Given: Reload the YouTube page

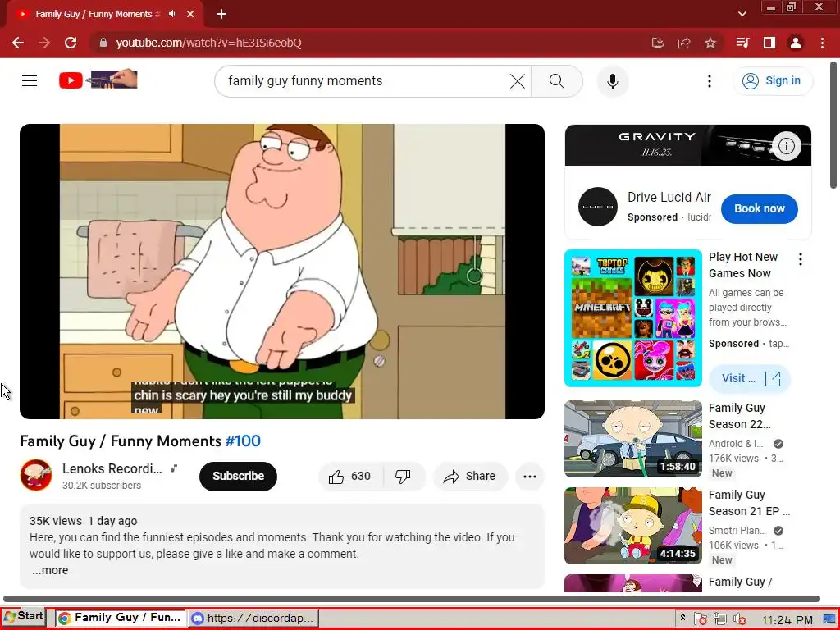Looking at the screenshot, I should [x=71, y=43].
